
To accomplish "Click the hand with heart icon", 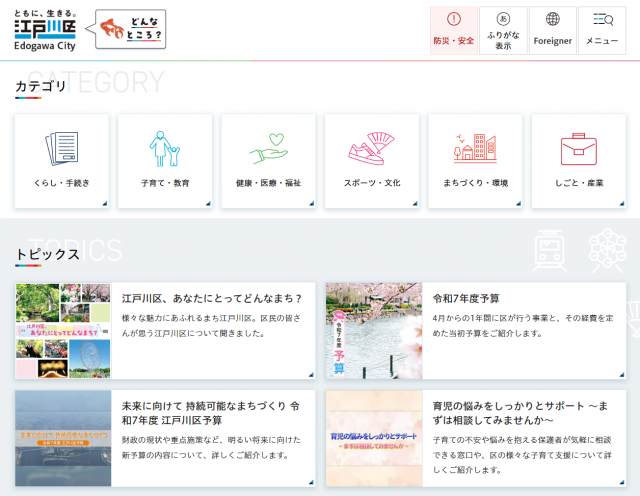I will [x=269, y=149].
